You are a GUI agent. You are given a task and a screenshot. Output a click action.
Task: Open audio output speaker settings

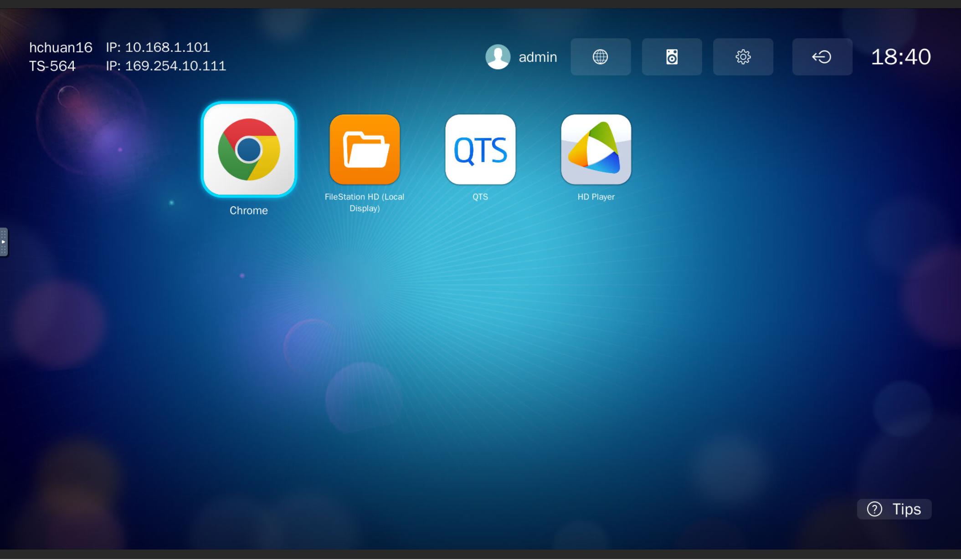pyautogui.click(x=672, y=57)
